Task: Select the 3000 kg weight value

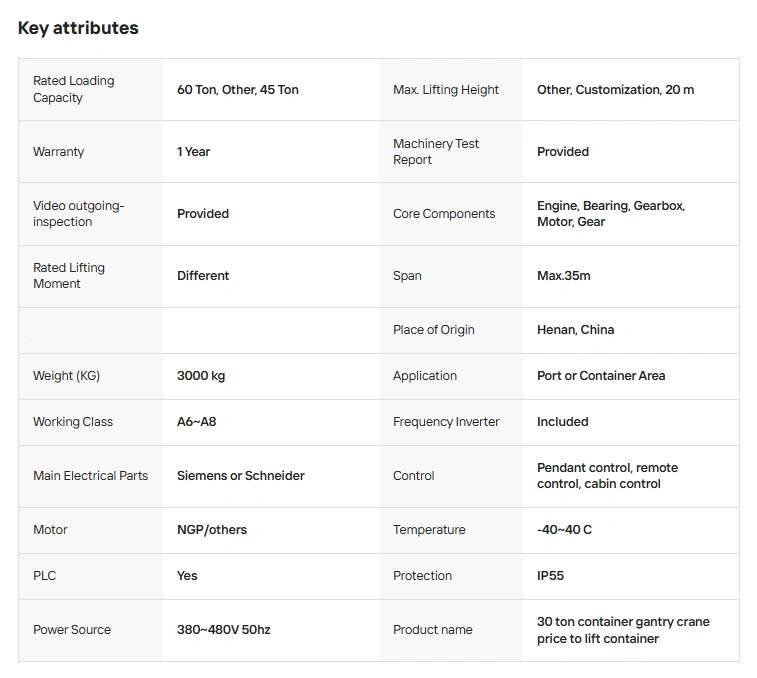Action: pyautogui.click(x=201, y=376)
